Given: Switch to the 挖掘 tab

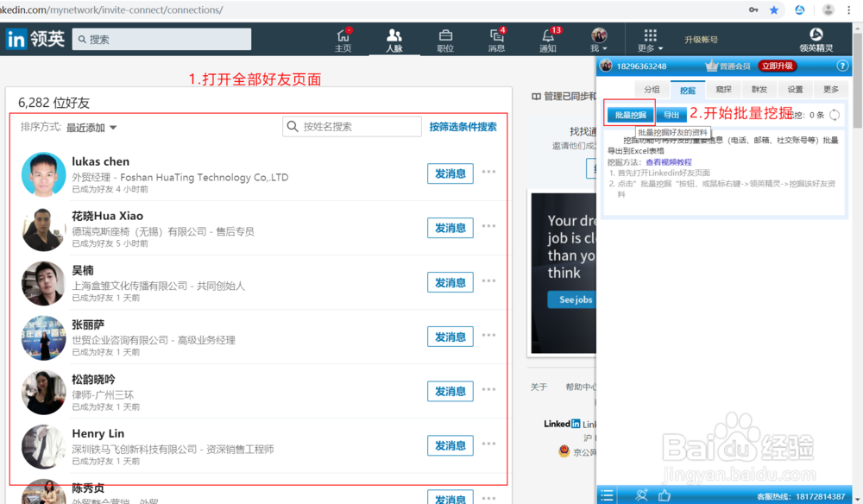Looking at the screenshot, I should coord(688,91).
